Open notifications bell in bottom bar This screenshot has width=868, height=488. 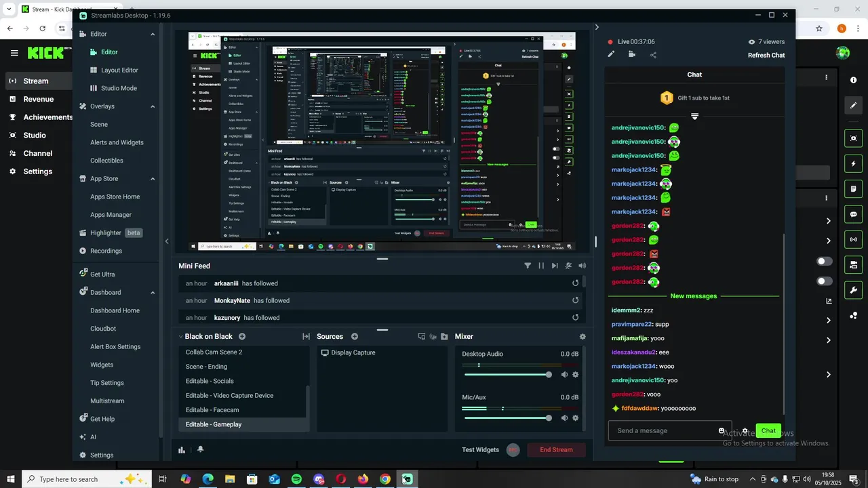click(200, 449)
